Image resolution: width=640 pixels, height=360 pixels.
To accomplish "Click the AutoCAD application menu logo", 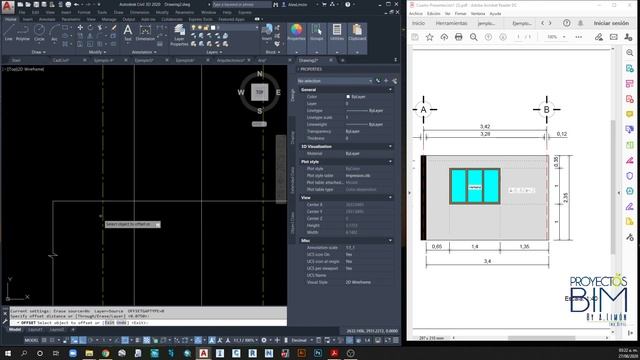I will [8, 7].
